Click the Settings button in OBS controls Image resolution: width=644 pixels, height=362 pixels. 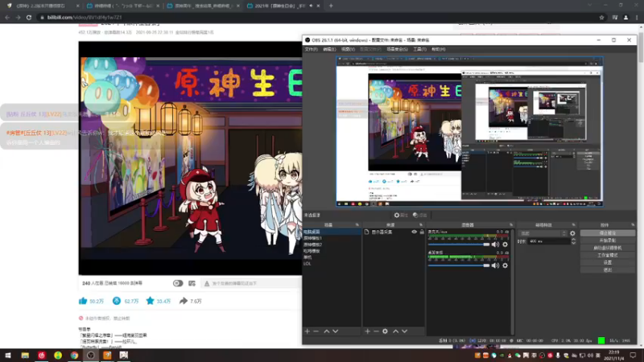[x=608, y=263]
